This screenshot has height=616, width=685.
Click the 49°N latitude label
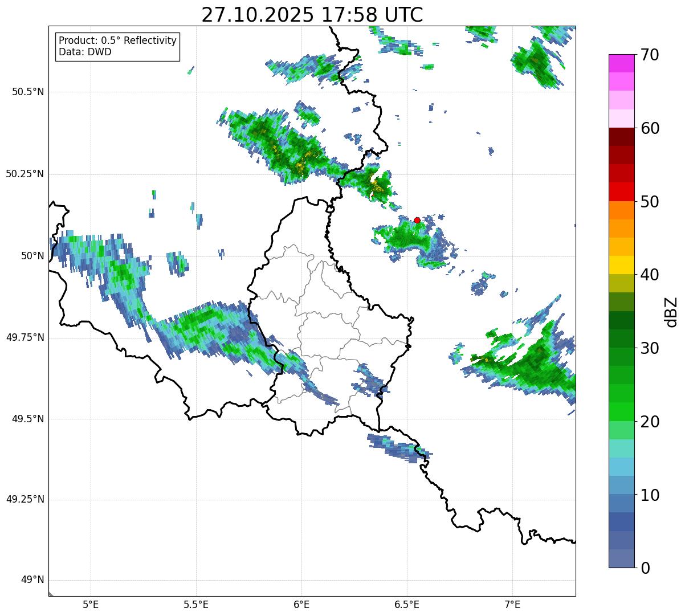coord(32,580)
